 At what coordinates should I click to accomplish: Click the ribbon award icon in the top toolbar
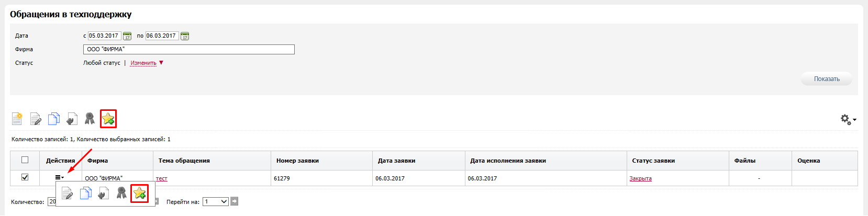90,119
